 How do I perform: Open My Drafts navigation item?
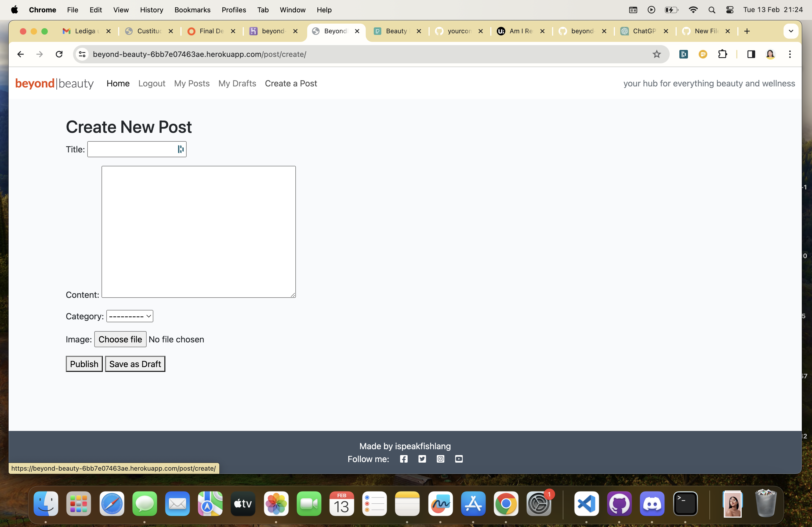coord(237,83)
